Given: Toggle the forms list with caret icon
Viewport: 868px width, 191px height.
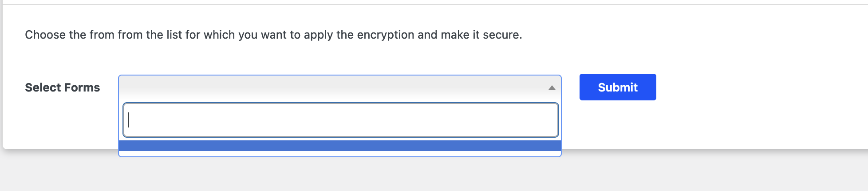Looking at the screenshot, I should [x=552, y=88].
